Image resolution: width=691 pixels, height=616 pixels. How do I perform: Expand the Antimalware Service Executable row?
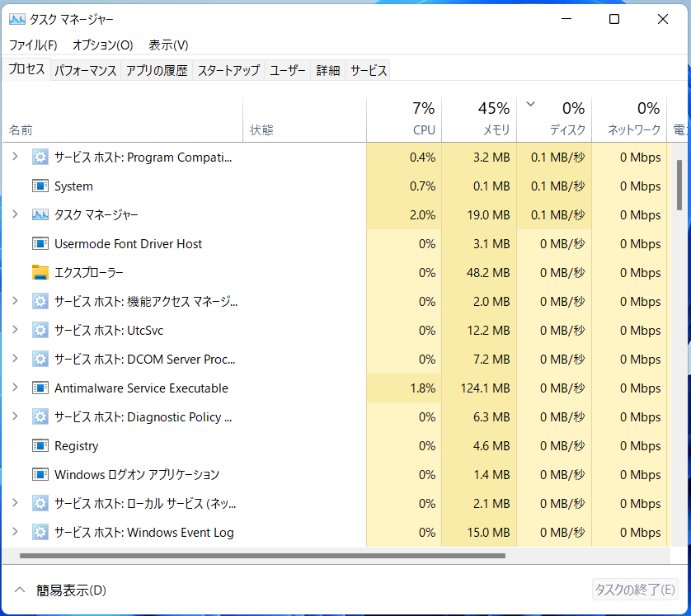pyautogui.click(x=15, y=388)
